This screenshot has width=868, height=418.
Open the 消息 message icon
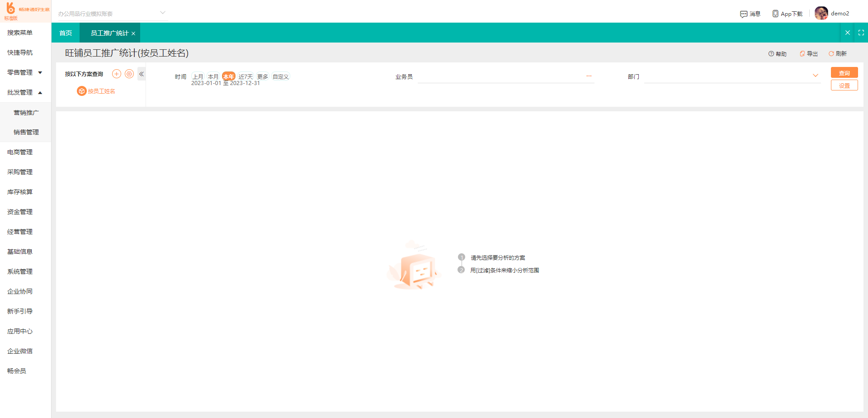pos(744,14)
